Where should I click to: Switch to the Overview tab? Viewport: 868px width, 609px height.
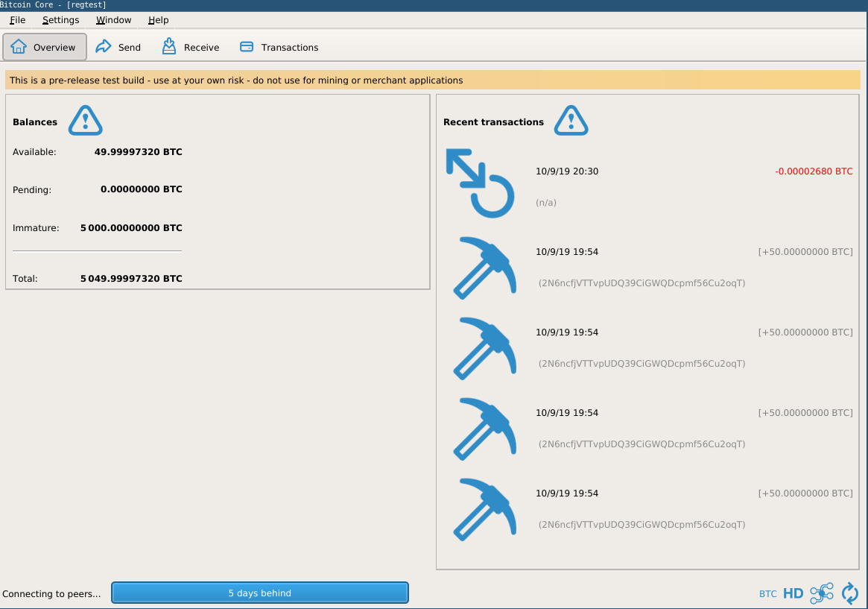45,47
